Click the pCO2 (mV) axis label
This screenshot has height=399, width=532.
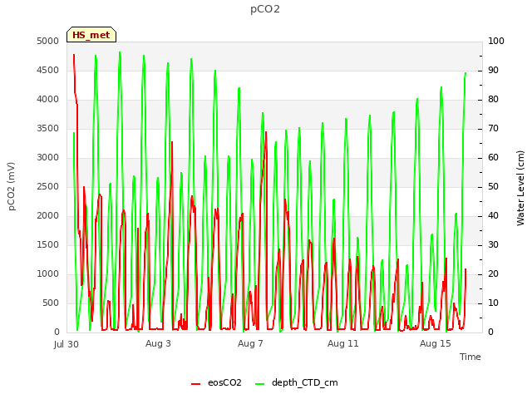click(12, 186)
